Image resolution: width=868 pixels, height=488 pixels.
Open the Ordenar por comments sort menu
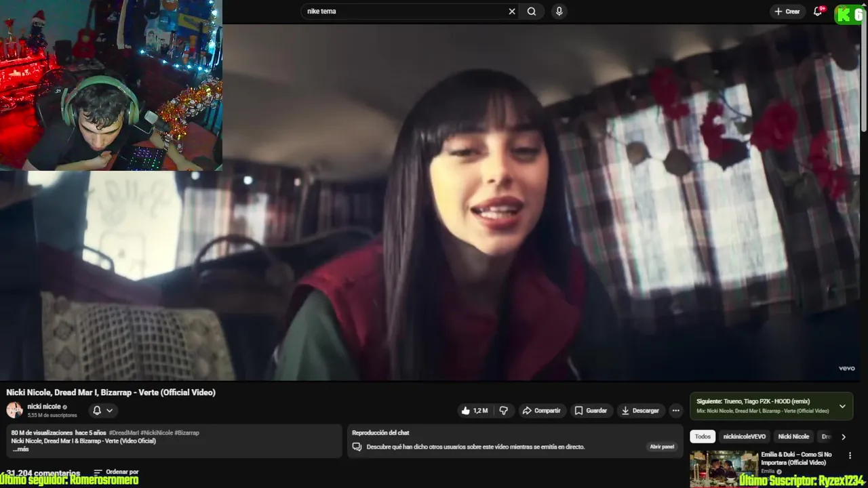point(116,472)
